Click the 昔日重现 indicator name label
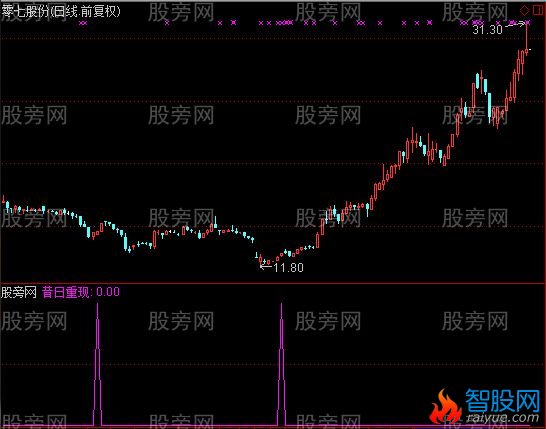The width and height of the screenshot is (546, 429). click(x=65, y=292)
